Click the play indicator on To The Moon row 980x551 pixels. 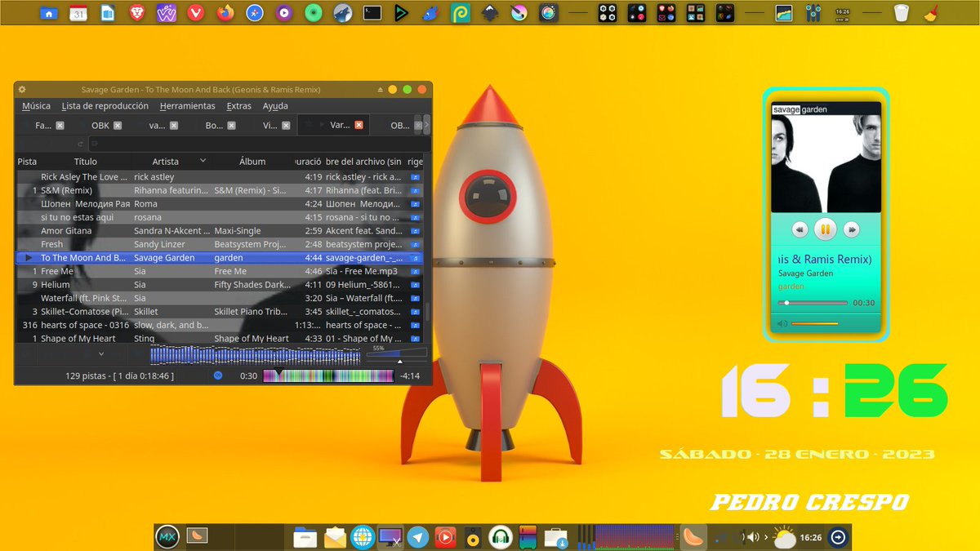coord(29,258)
